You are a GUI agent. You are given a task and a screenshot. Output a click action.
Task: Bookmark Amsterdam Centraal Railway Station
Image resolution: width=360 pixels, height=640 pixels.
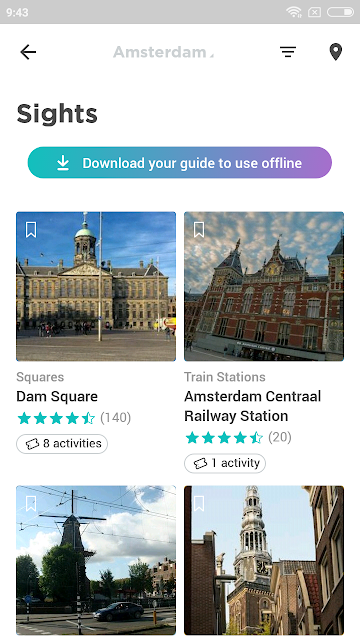pos(199,230)
